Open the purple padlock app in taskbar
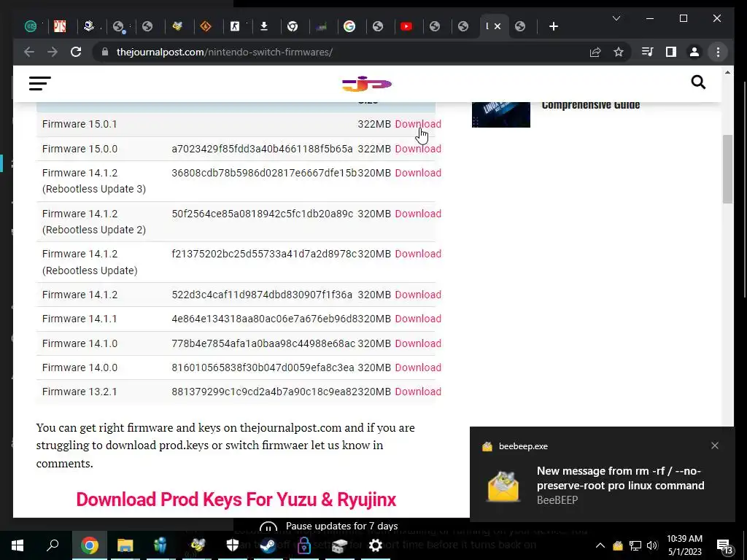 tap(304, 545)
